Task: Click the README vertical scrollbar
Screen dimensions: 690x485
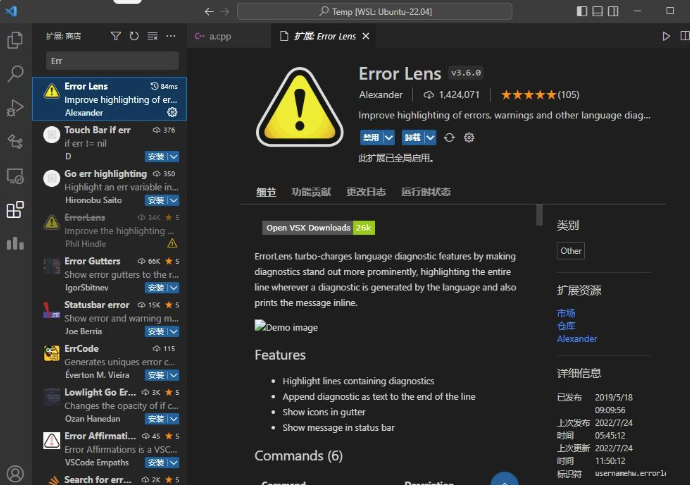Action: click(x=539, y=215)
